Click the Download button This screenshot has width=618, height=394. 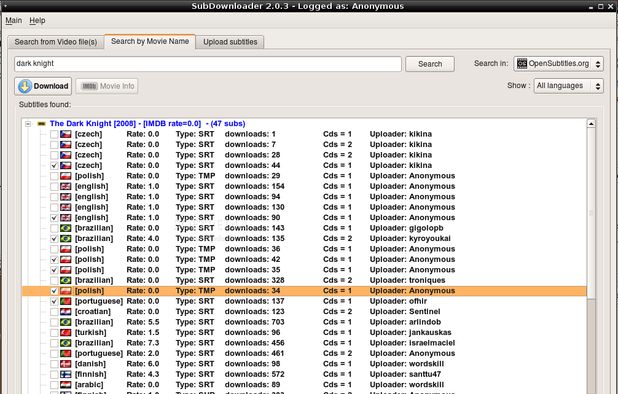[43, 86]
